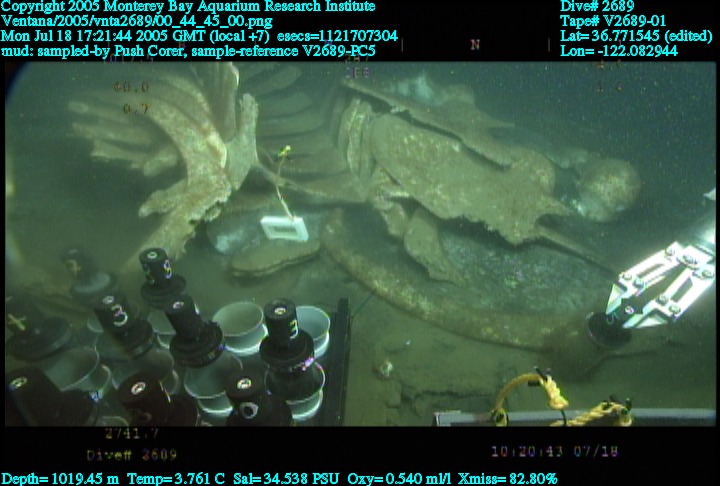Click the Copyright 2005 Monterey Bay Aquarium text

click(x=188, y=7)
